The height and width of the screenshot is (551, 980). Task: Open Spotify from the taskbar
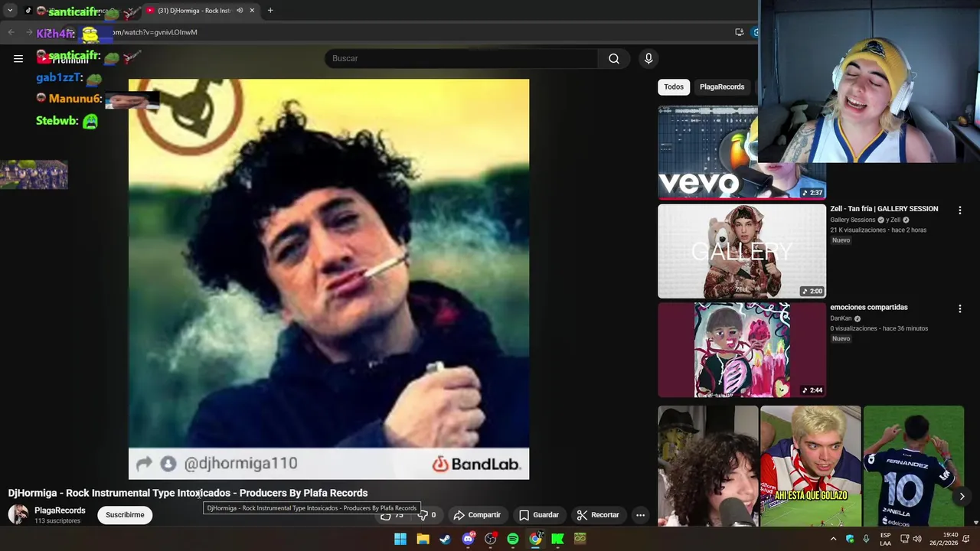tap(513, 539)
